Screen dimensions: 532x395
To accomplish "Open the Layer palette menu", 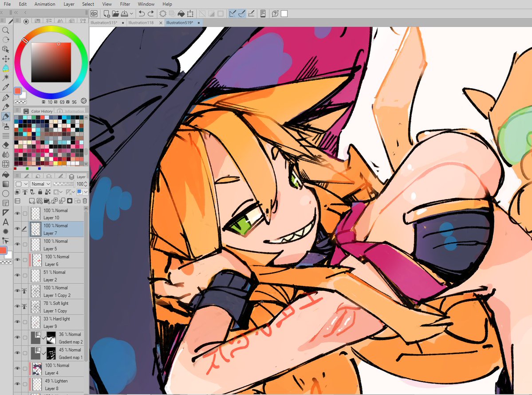I will click(17, 176).
